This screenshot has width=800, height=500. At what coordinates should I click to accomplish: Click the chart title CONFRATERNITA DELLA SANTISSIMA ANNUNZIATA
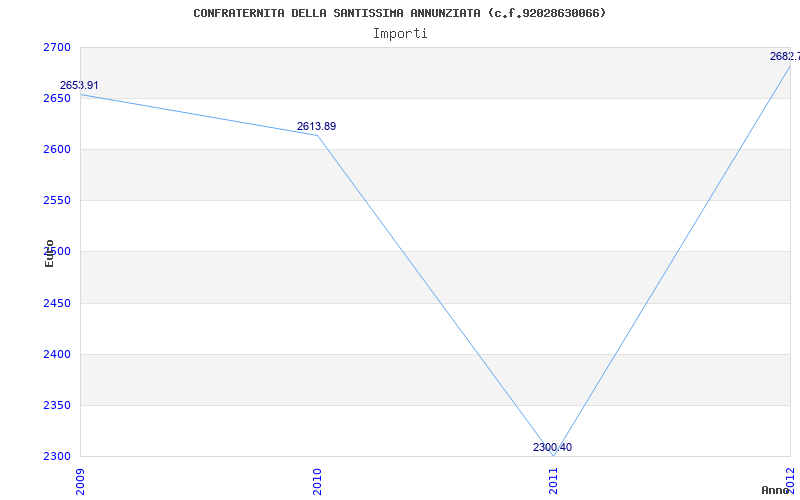pyautogui.click(x=399, y=13)
